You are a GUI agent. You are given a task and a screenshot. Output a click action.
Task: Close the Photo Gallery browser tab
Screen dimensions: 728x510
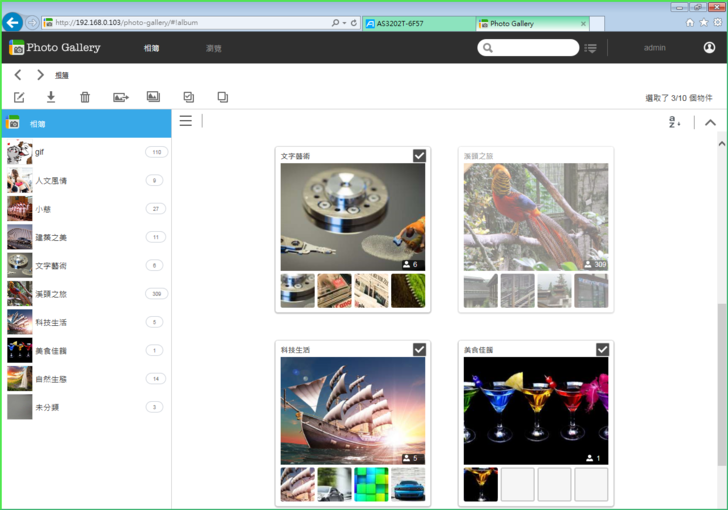click(583, 24)
